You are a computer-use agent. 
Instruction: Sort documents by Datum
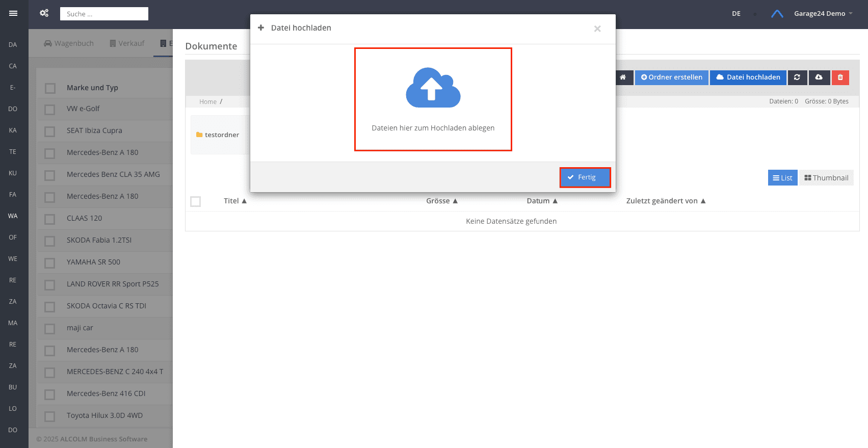pyautogui.click(x=542, y=201)
